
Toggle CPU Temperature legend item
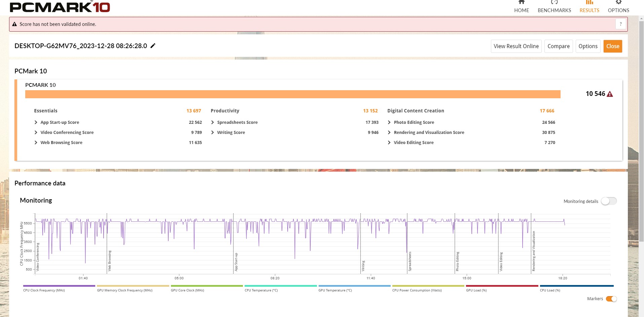click(x=281, y=288)
